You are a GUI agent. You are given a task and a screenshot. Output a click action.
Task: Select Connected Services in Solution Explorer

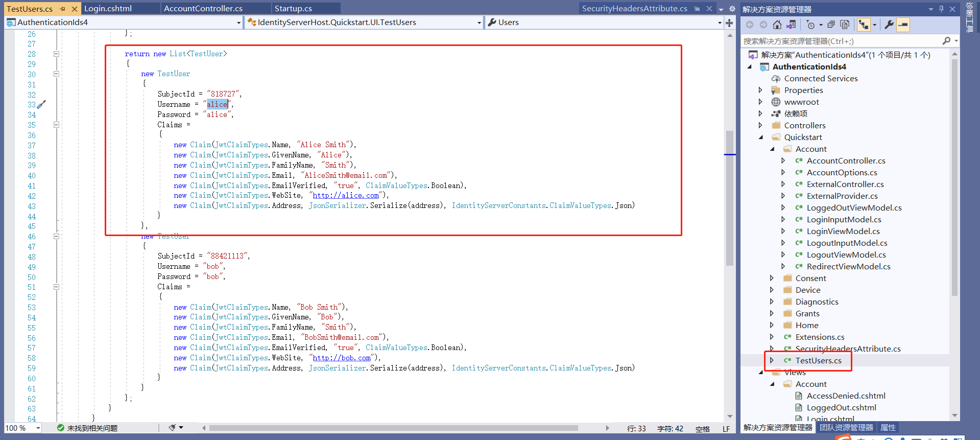click(x=821, y=78)
